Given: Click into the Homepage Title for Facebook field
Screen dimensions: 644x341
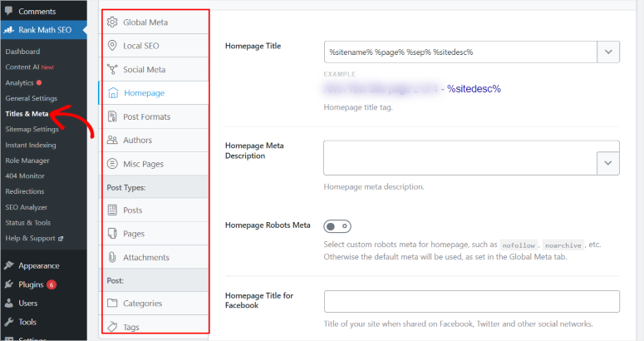Looking at the screenshot, I should point(471,302).
